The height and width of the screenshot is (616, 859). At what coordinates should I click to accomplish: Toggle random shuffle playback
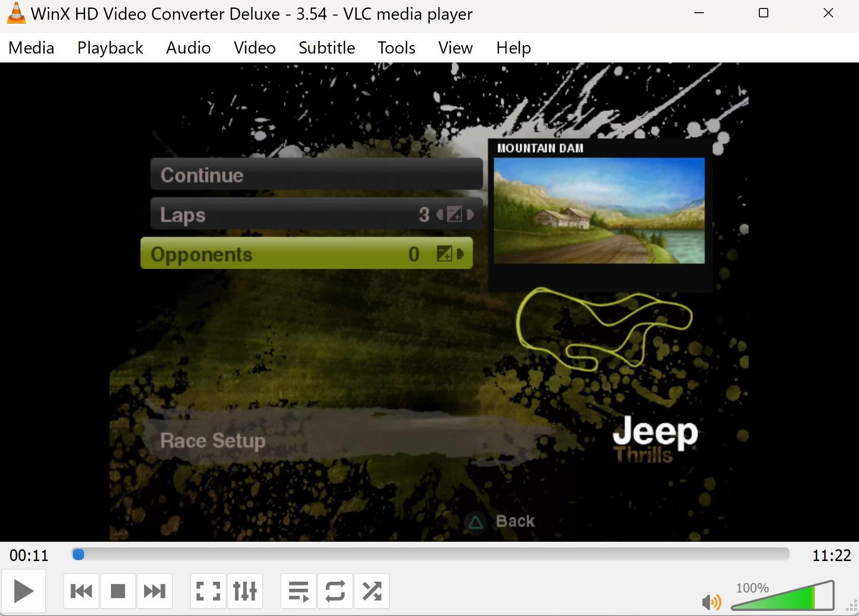coord(372,591)
